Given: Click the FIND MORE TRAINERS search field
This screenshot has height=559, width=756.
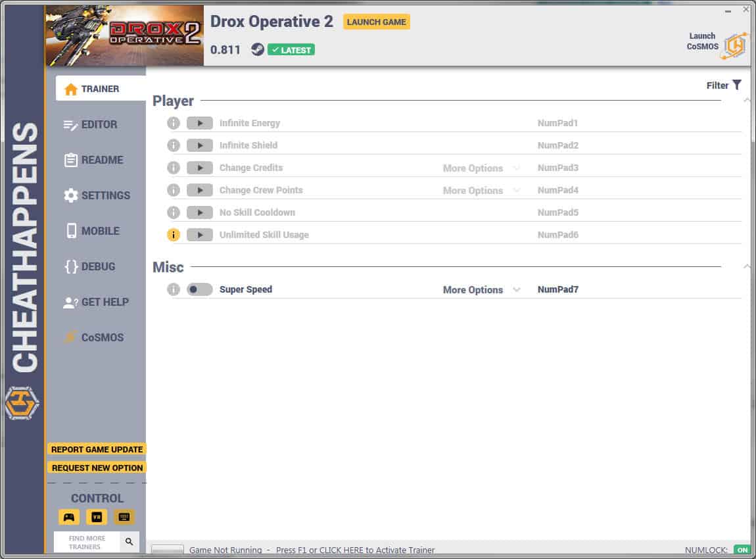Looking at the screenshot, I should point(87,542).
